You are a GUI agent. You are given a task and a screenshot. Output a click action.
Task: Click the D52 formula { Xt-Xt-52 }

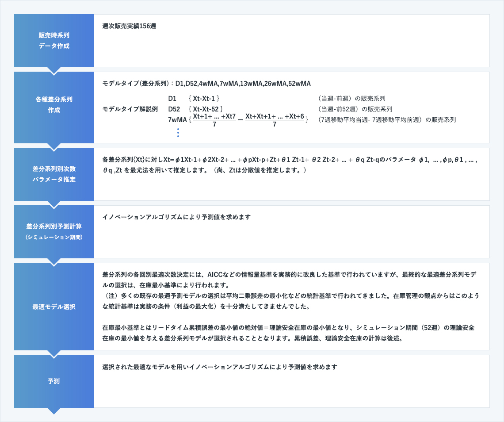tap(206, 109)
